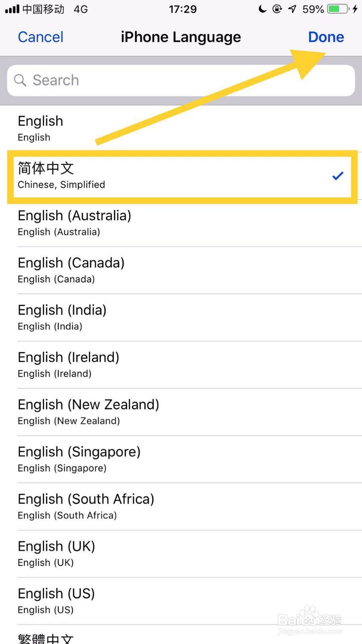Tap the charging bolt icon
362x644 pixels.
coord(355,9)
